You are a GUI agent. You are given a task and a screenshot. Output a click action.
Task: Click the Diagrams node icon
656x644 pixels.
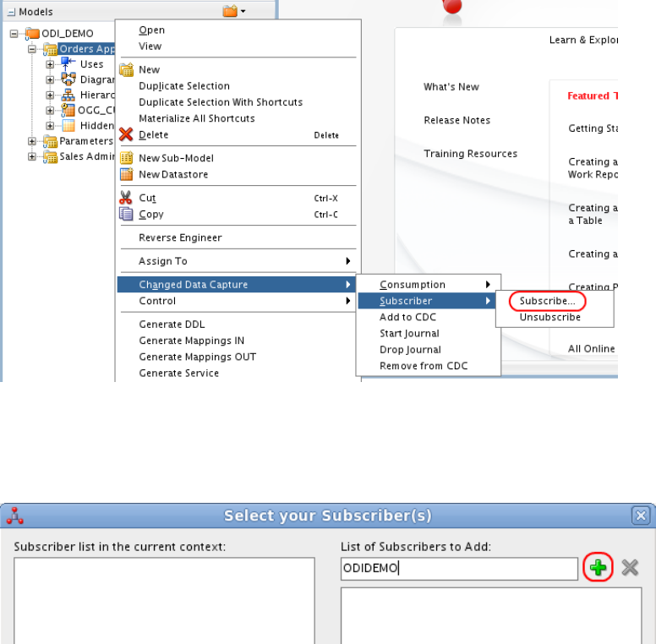click(68, 79)
